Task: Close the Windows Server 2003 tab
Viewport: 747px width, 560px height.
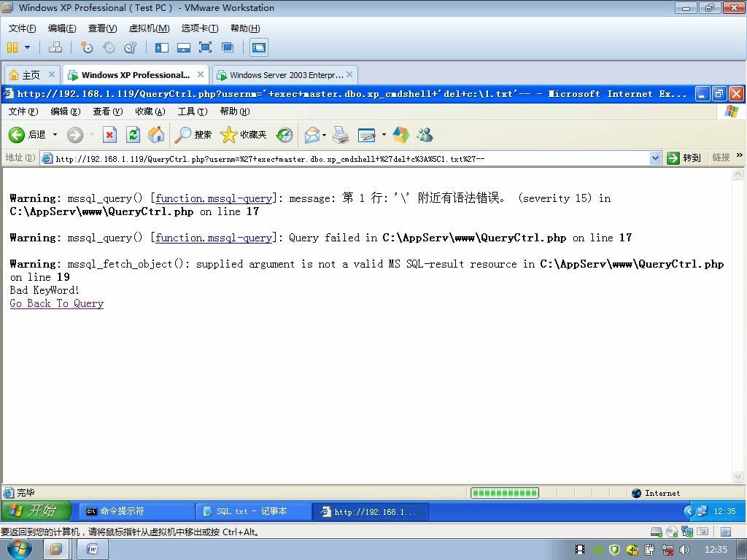Action: [349, 74]
